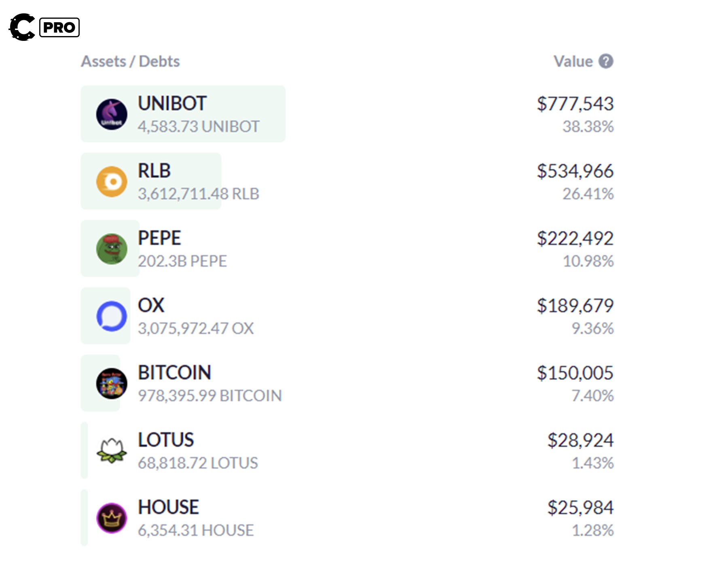Click the $777,543 UNIBOT value
Viewport: 728px width, 586px height.
tap(575, 104)
